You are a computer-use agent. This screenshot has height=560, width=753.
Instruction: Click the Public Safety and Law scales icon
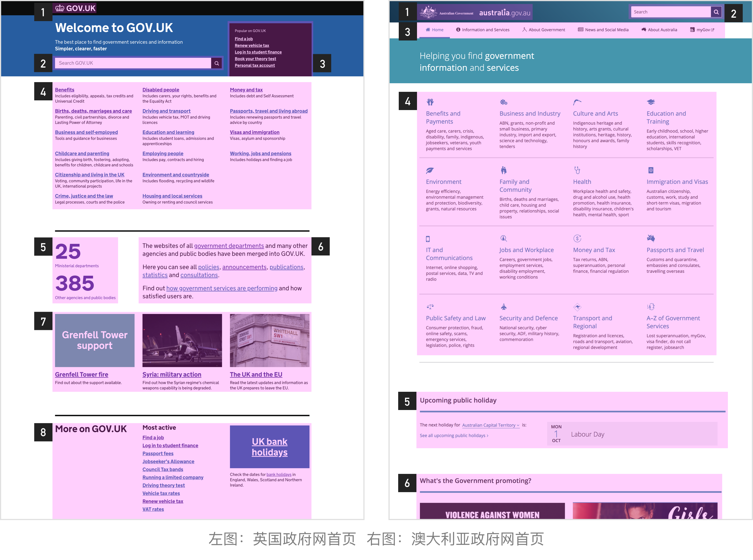tap(430, 307)
